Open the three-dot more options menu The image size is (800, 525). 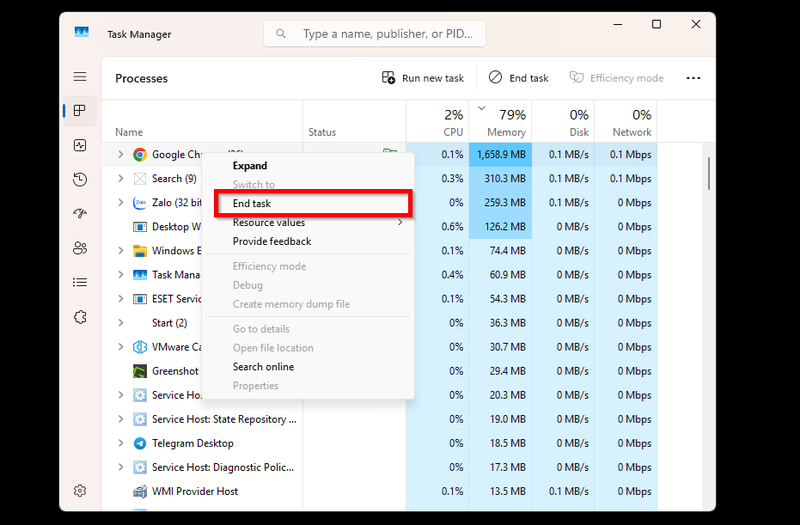693,78
